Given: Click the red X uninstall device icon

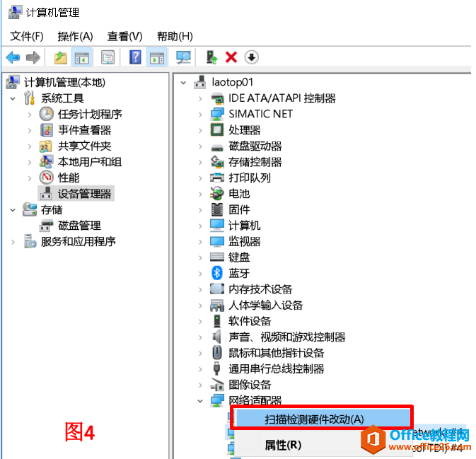Looking at the screenshot, I should point(231,57).
